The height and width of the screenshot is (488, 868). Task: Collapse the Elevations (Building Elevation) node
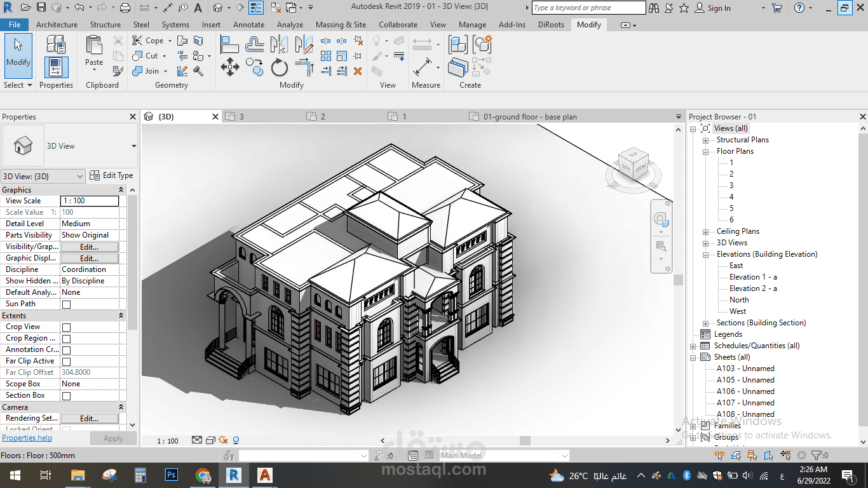pyautogui.click(x=705, y=255)
